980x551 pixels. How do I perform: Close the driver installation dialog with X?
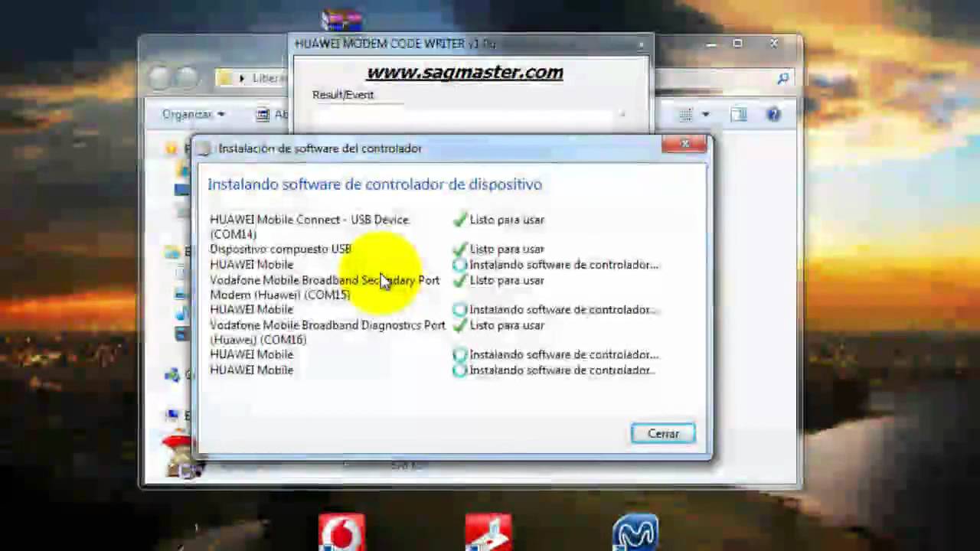pyautogui.click(x=684, y=144)
